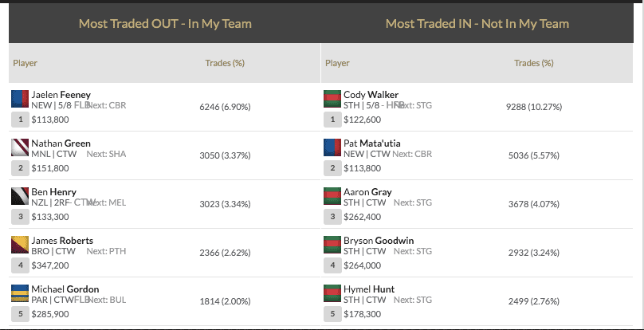Click the Player header in traded-in table
Screen dimensions: 644x330
tap(337, 63)
